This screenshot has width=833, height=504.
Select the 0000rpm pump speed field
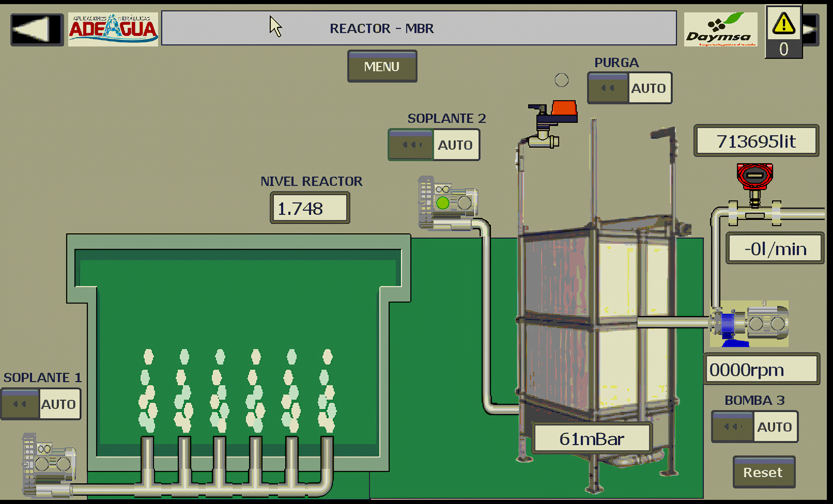coord(761,370)
